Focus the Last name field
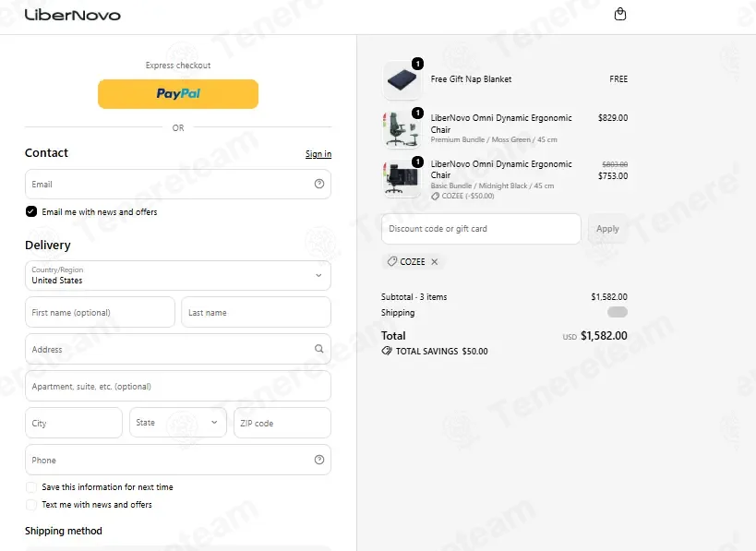This screenshot has height=551, width=756. 256,312
